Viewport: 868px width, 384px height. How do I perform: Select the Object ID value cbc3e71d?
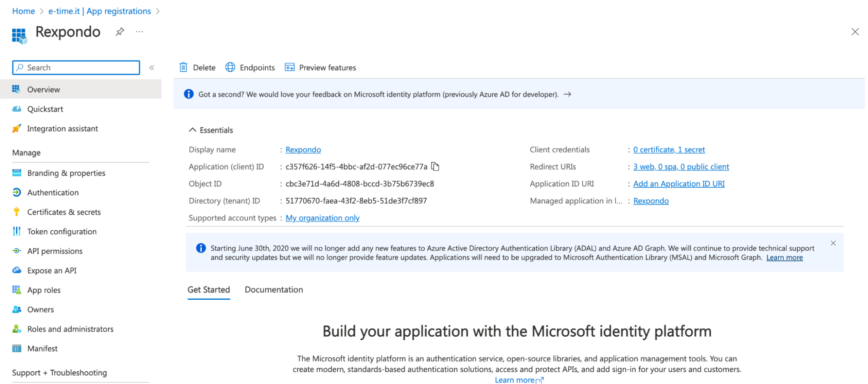pyautogui.click(x=360, y=184)
